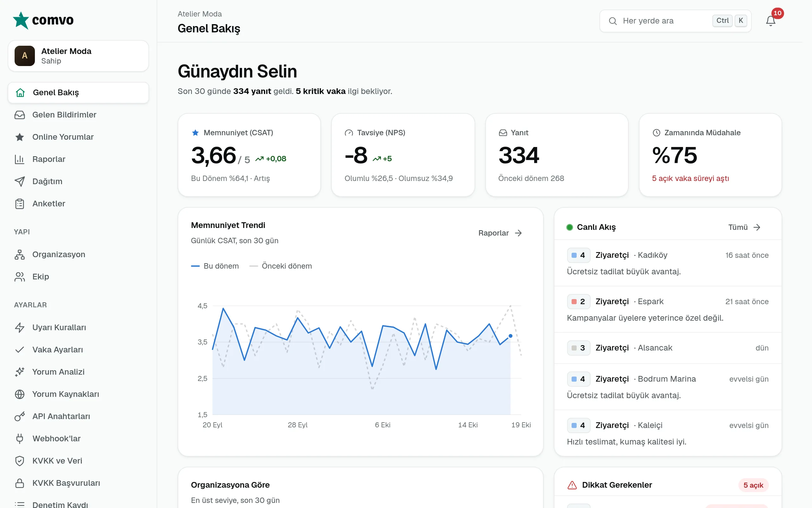
Task: Click the Yorum Kaynakları globe icon
Action: [x=19, y=394]
